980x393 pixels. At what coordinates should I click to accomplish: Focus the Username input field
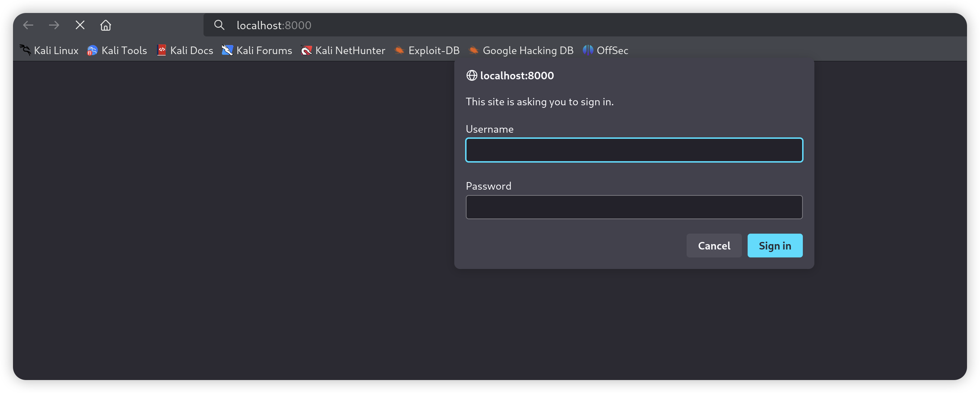click(x=634, y=150)
